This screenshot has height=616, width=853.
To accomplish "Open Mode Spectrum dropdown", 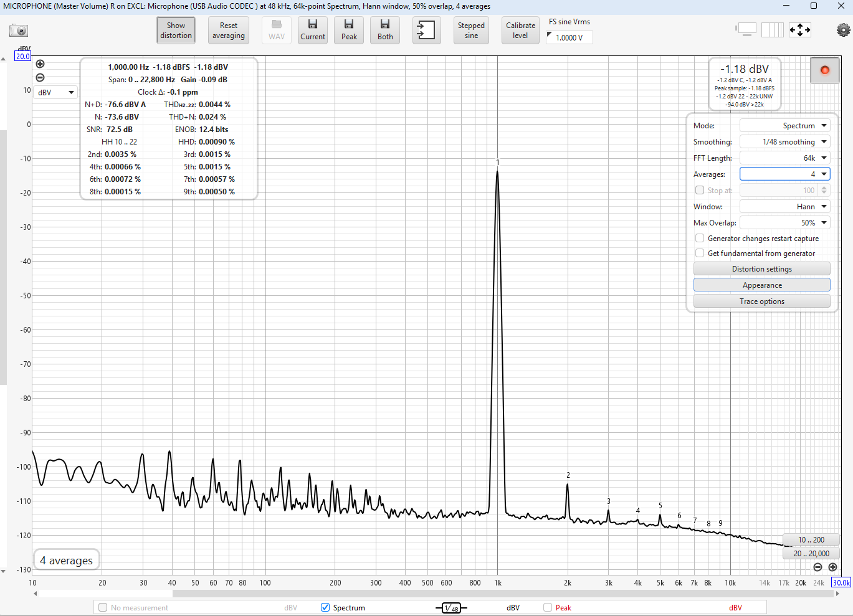I will click(784, 125).
